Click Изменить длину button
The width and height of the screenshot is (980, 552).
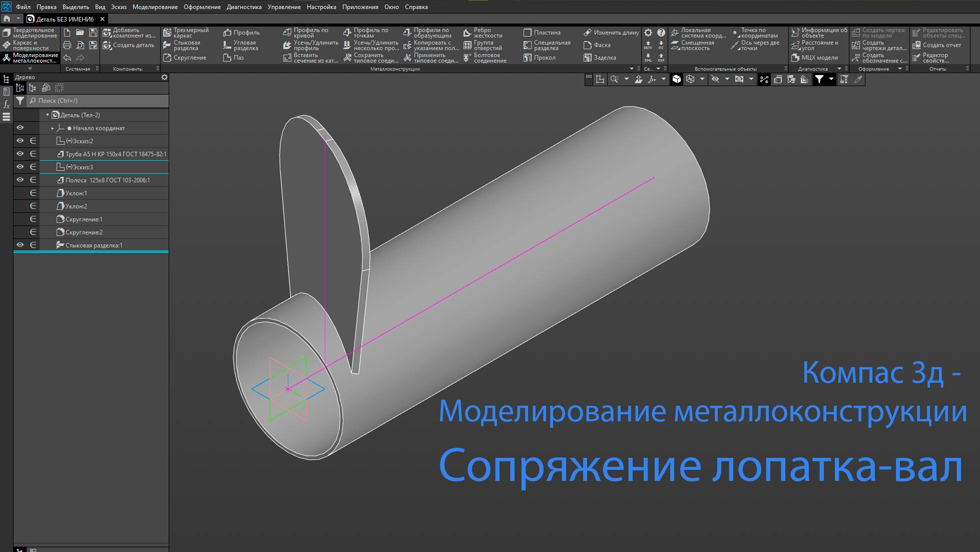coord(611,33)
